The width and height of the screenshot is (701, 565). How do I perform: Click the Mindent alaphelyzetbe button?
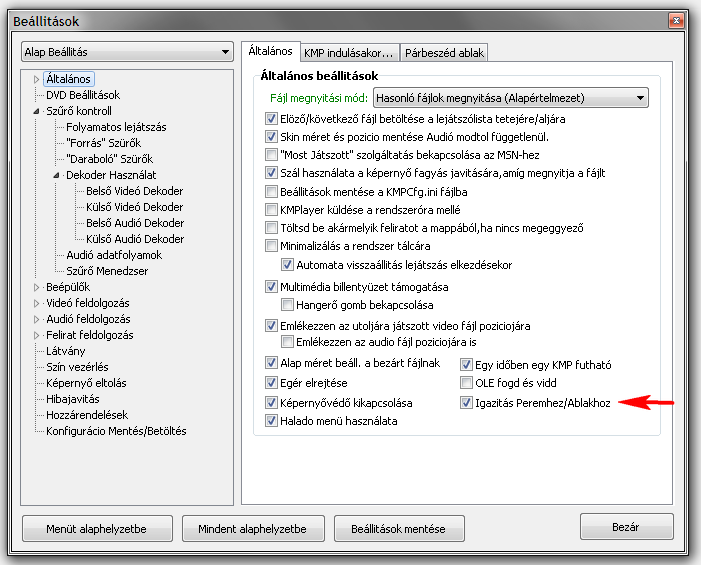pyautogui.click(x=252, y=528)
